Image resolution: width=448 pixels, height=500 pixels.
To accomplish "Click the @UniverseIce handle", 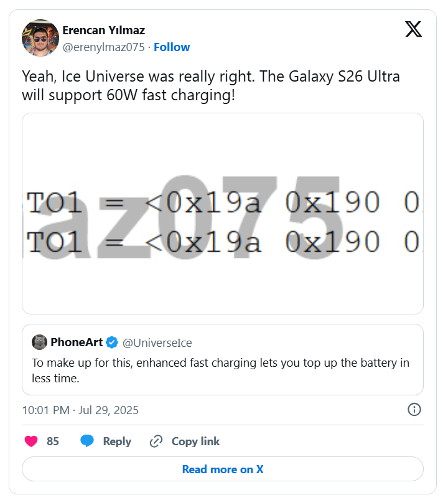I will pos(157,342).
